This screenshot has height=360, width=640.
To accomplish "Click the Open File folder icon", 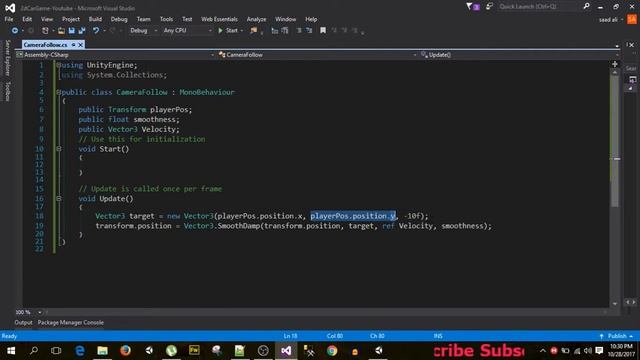I will 61,31.
